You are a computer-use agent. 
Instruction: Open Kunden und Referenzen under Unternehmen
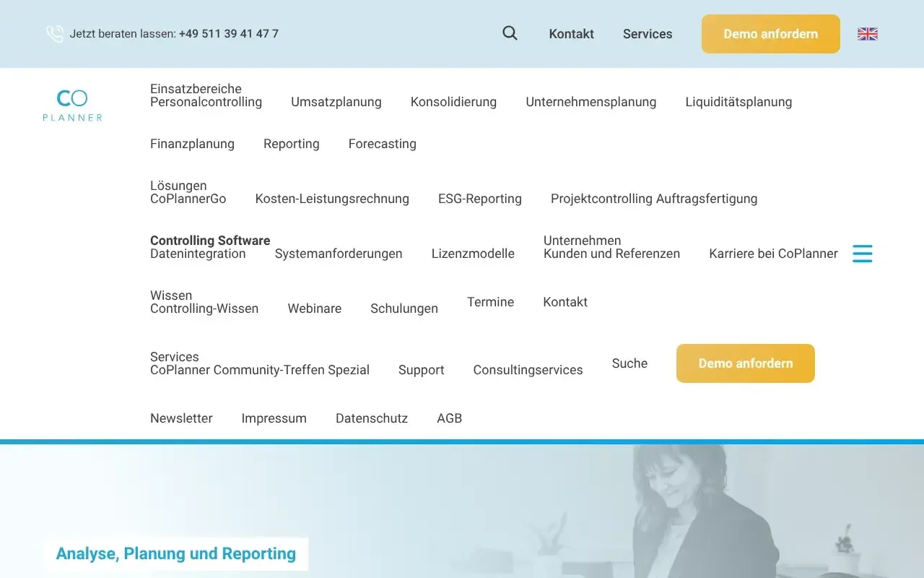point(611,254)
